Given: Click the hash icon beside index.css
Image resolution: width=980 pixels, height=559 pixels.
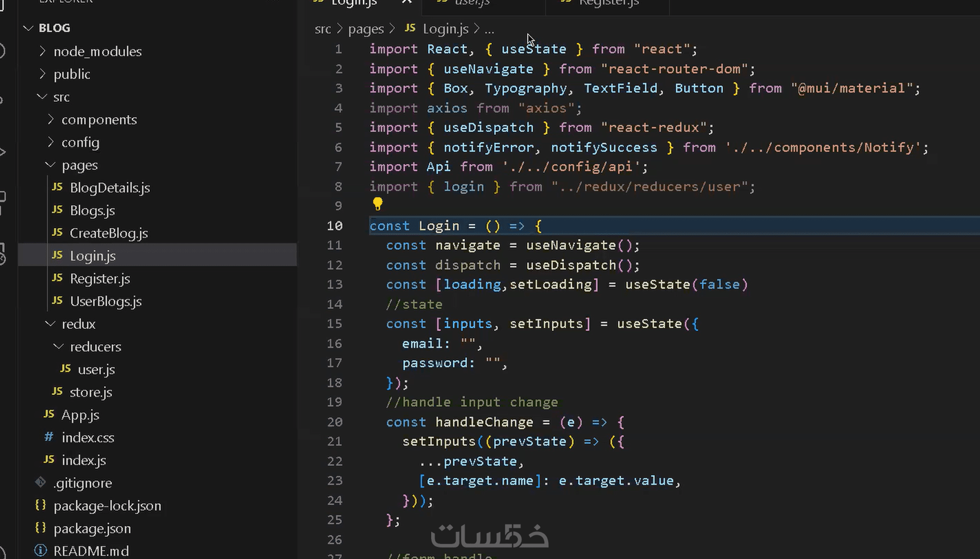Looking at the screenshot, I should point(49,437).
